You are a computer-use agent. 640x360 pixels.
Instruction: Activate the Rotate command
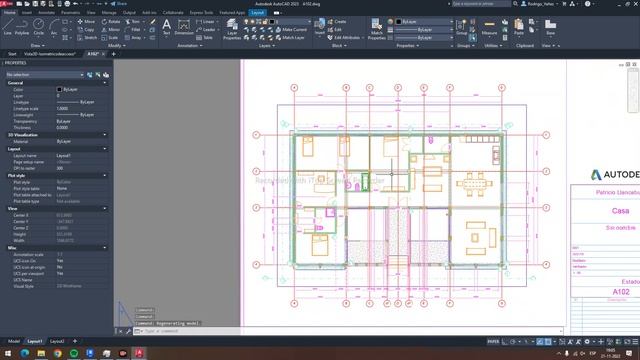point(111,22)
